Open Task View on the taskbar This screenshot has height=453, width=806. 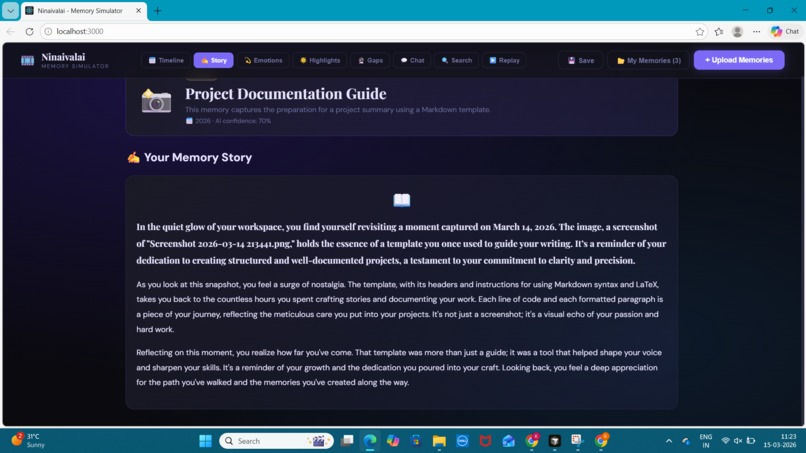[x=347, y=441]
